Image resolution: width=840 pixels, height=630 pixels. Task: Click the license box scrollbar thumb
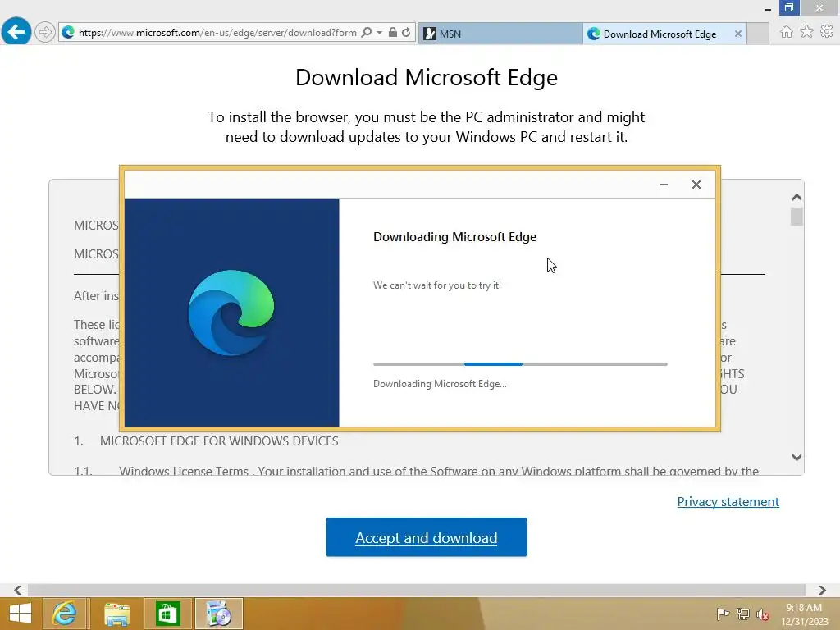[x=797, y=217]
